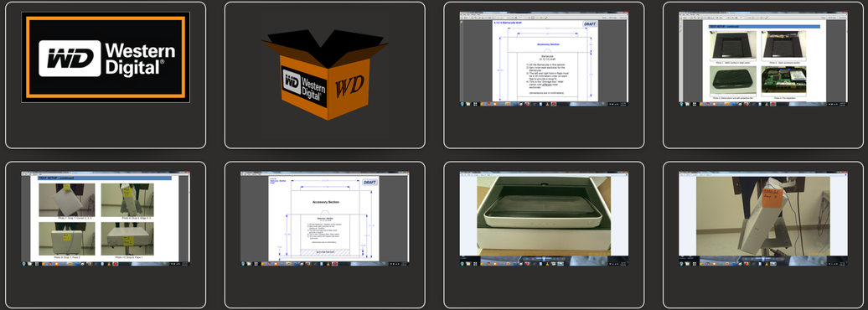Open the photo of drive inside white carton

pyautogui.click(x=544, y=219)
